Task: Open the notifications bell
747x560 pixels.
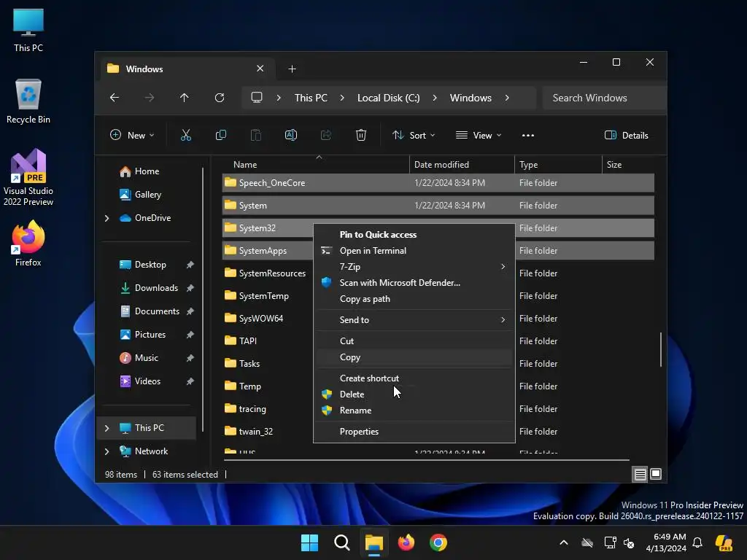Action: (697, 542)
